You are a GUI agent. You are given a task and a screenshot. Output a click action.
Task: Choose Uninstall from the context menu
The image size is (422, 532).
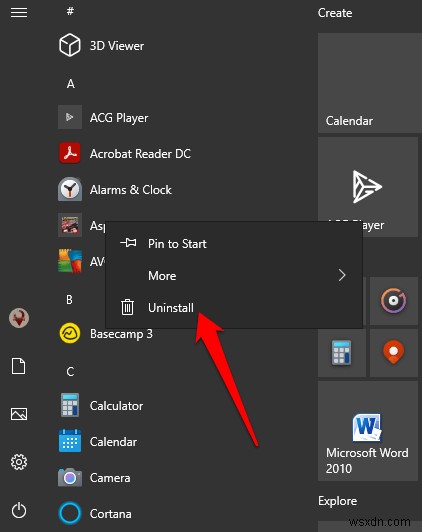[234, 307]
